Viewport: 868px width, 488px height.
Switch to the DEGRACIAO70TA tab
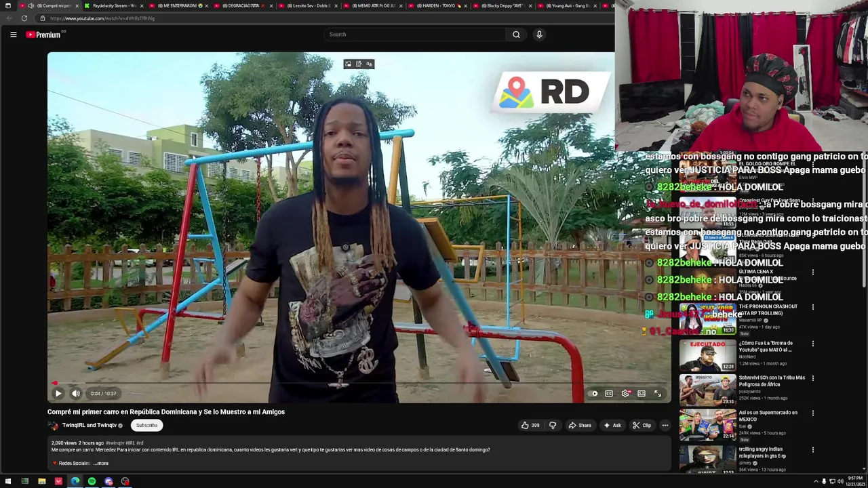[243, 5]
